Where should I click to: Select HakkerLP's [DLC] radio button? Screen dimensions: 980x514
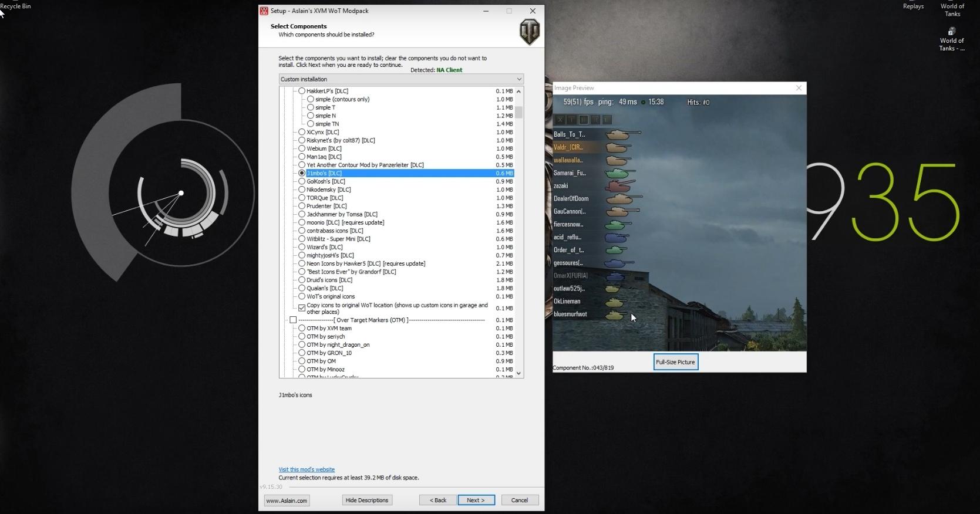pyautogui.click(x=302, y=91)
